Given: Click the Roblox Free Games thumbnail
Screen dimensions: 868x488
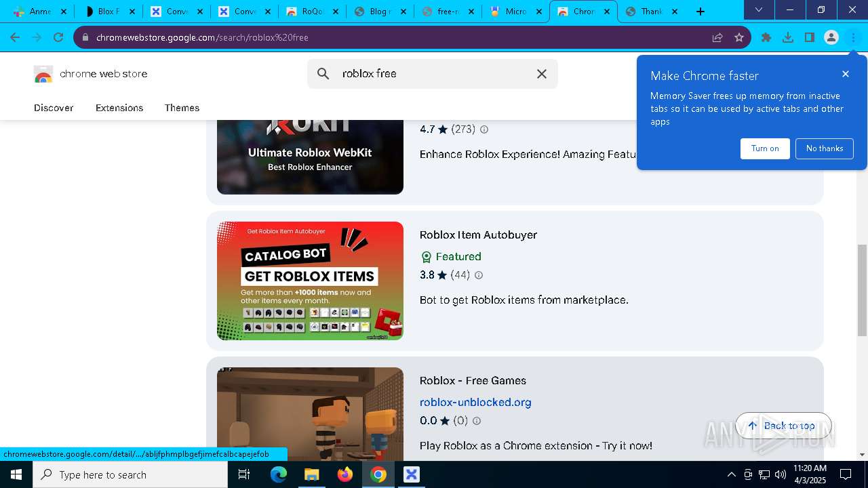Looking at the screenshot, I should 310,414.
